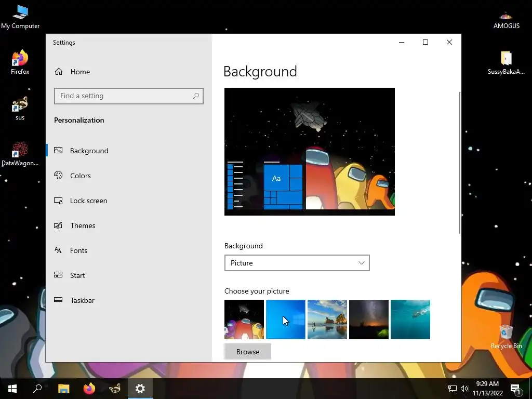The image size is (532, 399).
Task: Close the Settings window
Action: (449, 42)
